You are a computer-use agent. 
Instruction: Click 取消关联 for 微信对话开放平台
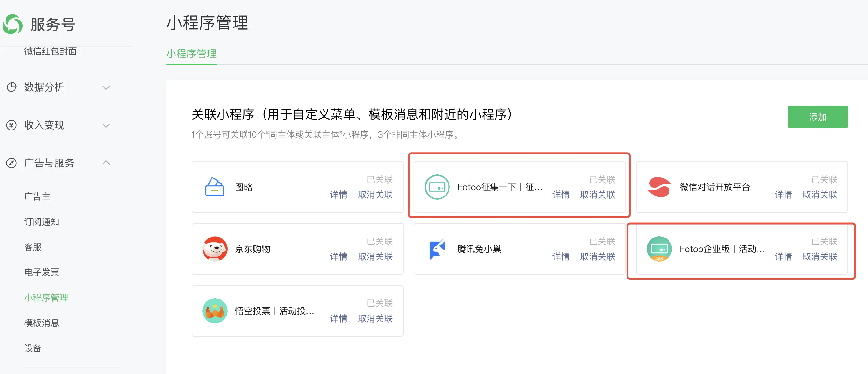tap(820, 195)
